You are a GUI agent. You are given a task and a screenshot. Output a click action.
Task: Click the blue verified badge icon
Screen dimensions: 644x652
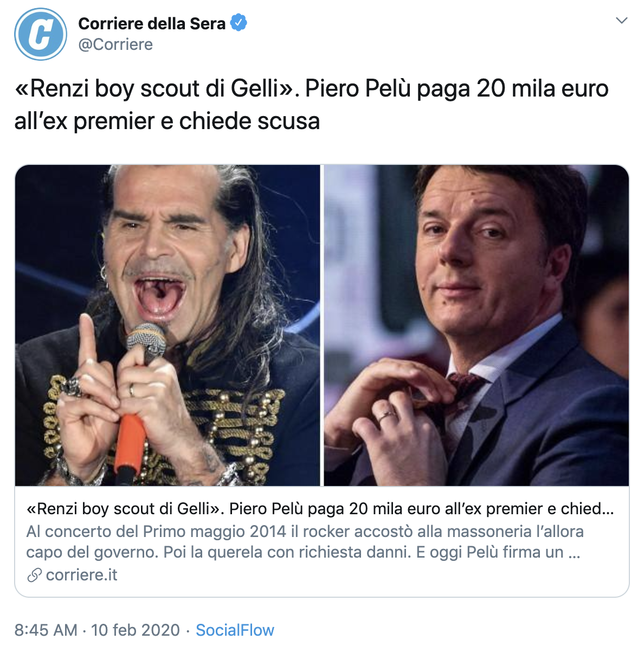[239, 23]
